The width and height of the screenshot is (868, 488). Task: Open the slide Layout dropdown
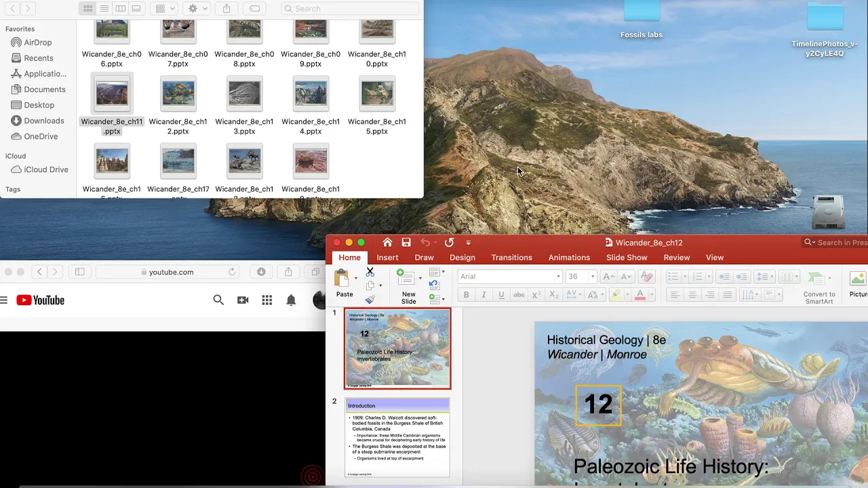437,272
